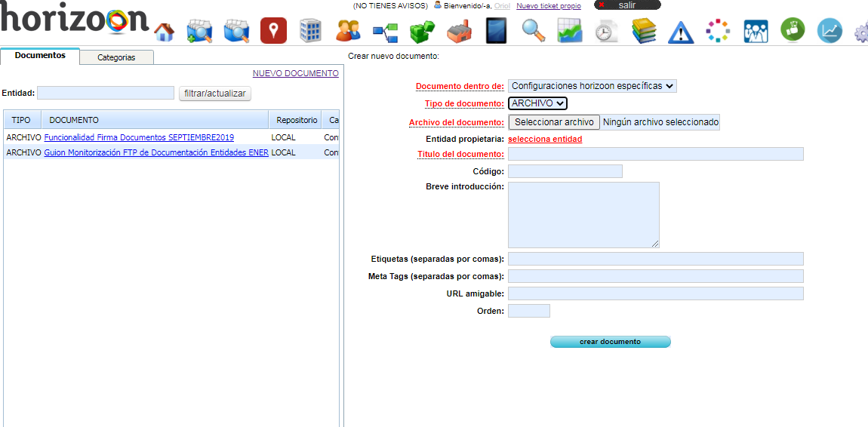
Task: Click the blue tablet device icon
Action: (x=496, y=30)
